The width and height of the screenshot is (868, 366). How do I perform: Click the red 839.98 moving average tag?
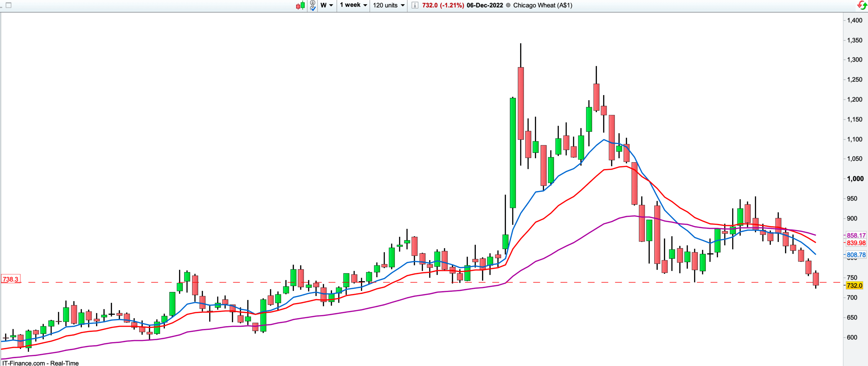click(x=856, y=243)
